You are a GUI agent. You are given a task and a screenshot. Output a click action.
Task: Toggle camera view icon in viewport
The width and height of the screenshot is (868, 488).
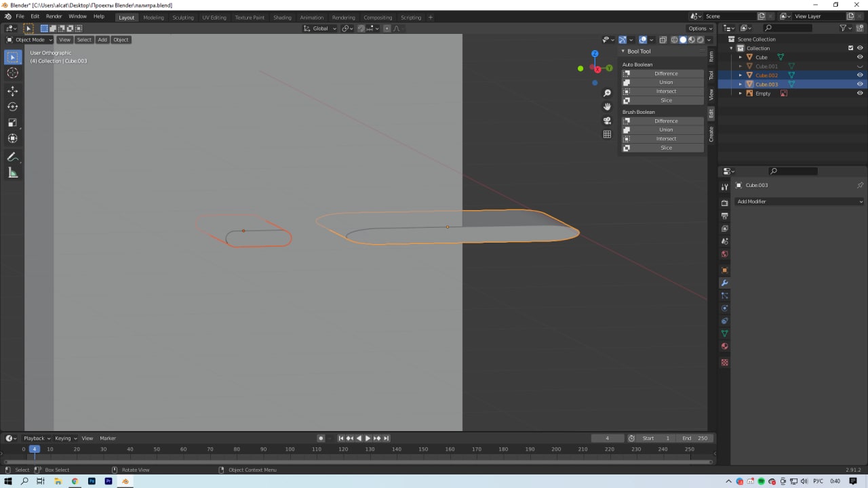point(607,121)
